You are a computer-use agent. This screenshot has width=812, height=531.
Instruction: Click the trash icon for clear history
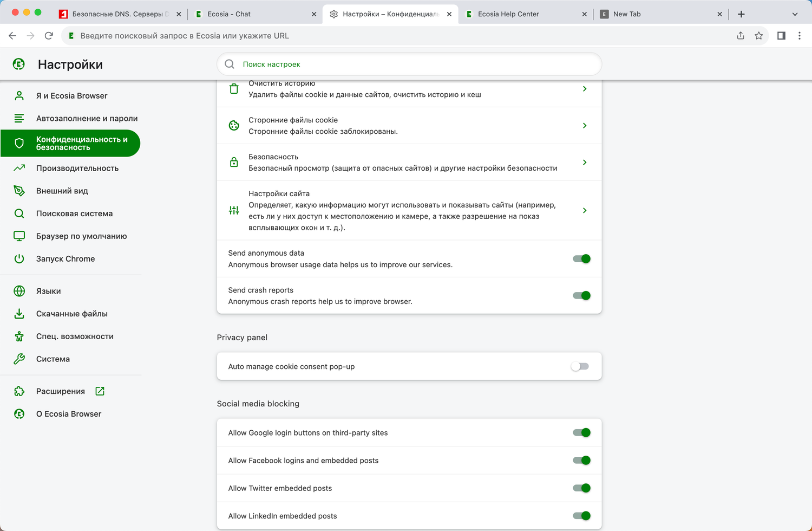[234, 89]
